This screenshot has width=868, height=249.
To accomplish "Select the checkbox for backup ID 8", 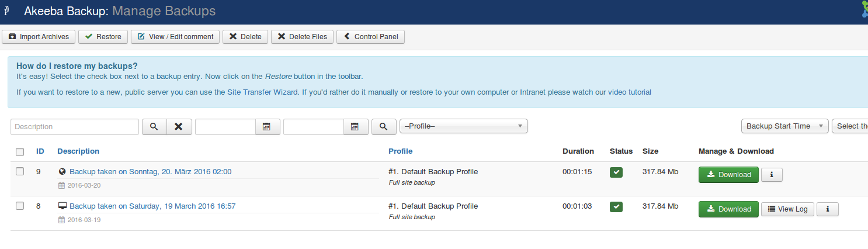I will [20, 206].
